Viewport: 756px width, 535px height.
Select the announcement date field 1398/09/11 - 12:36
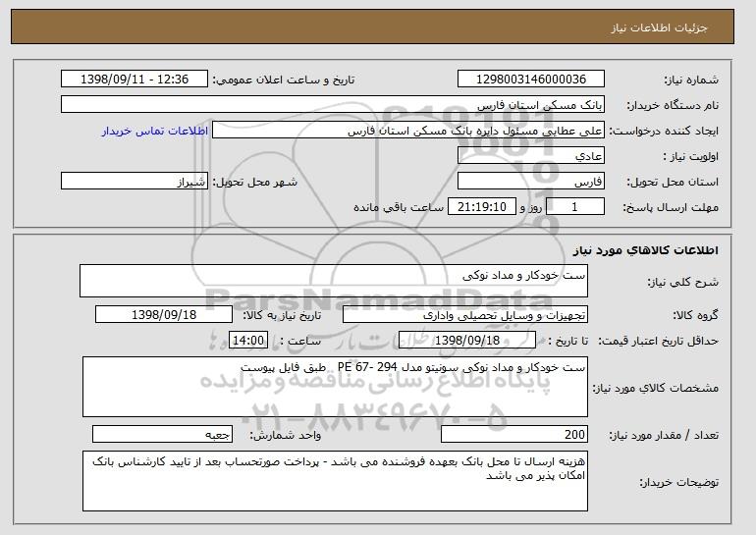[135, 80]
